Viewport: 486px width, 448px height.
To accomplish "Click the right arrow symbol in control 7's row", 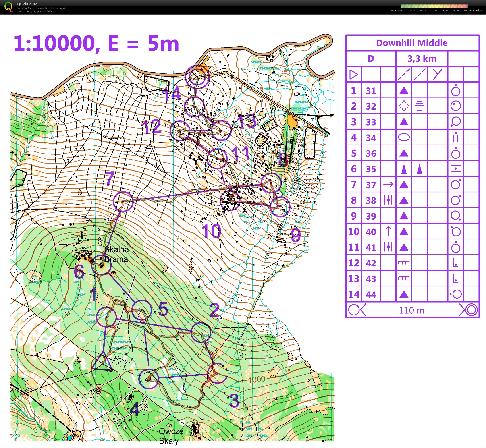I will pyautogui.click(x=388, y=184).
